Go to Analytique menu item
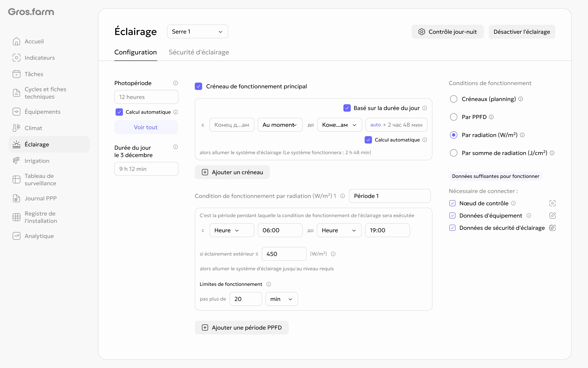The image size is (588, 368). tap(49, 236)
